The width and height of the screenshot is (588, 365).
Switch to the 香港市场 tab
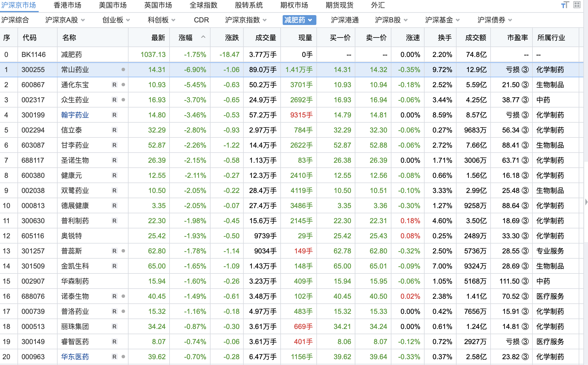(67, 5)
